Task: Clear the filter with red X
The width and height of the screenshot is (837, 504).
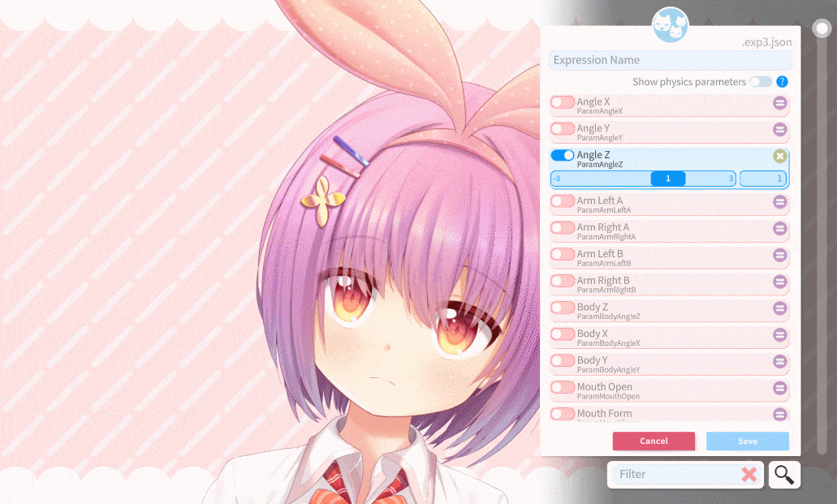Action: (749, 475)
